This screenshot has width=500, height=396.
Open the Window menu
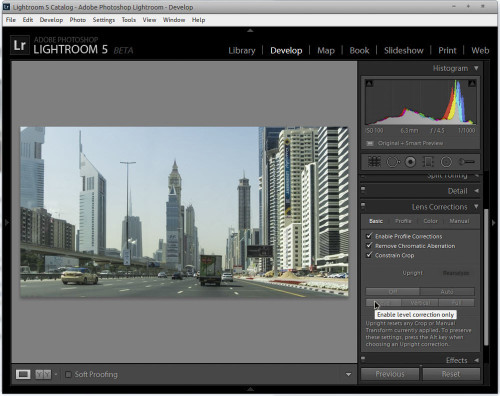(x=174, y=20)
